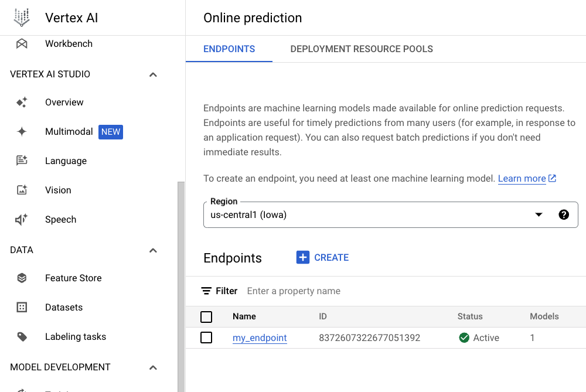The width and height of the screenshot is (586, 392).
Task: Open the Learn more link
Action: click(522, 178)
